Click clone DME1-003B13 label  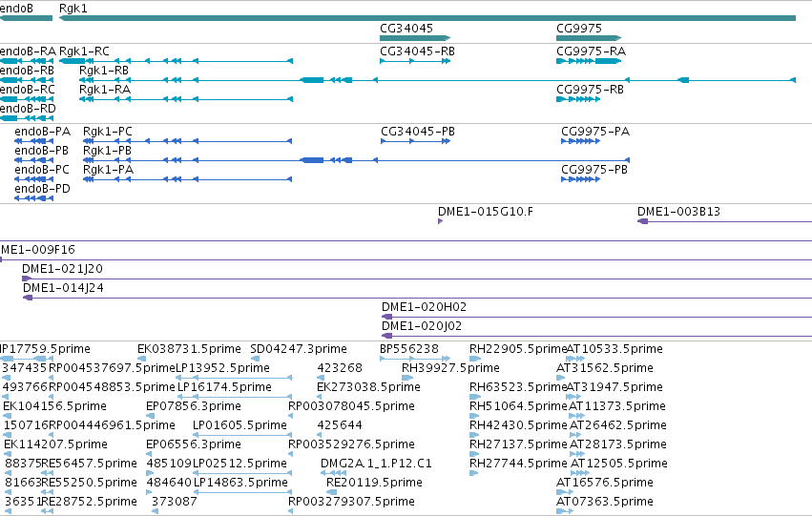tap(678, 212)
